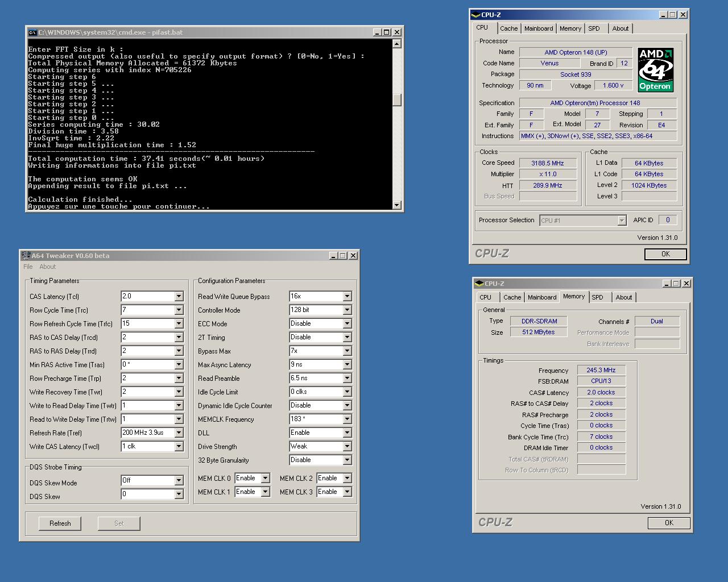
Task: Click the DDR-SDRAM memory type value
Action: [x=539, y=321]
